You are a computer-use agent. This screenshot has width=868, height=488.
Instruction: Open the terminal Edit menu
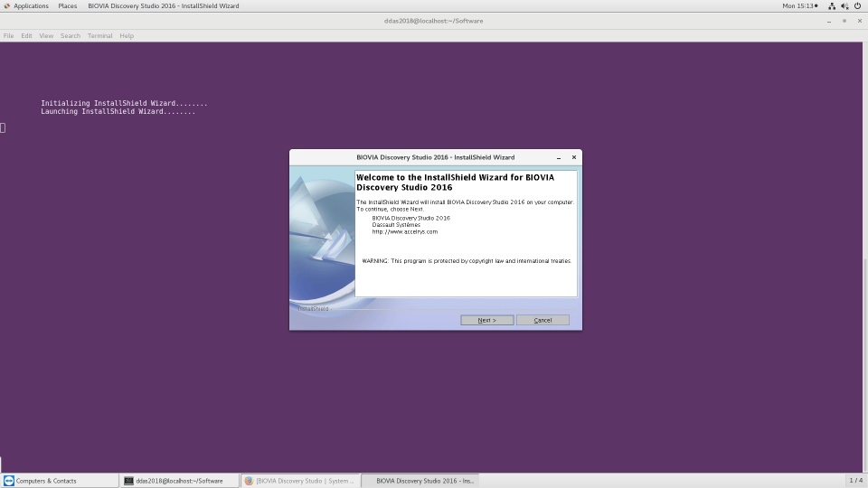coord(26,35)
